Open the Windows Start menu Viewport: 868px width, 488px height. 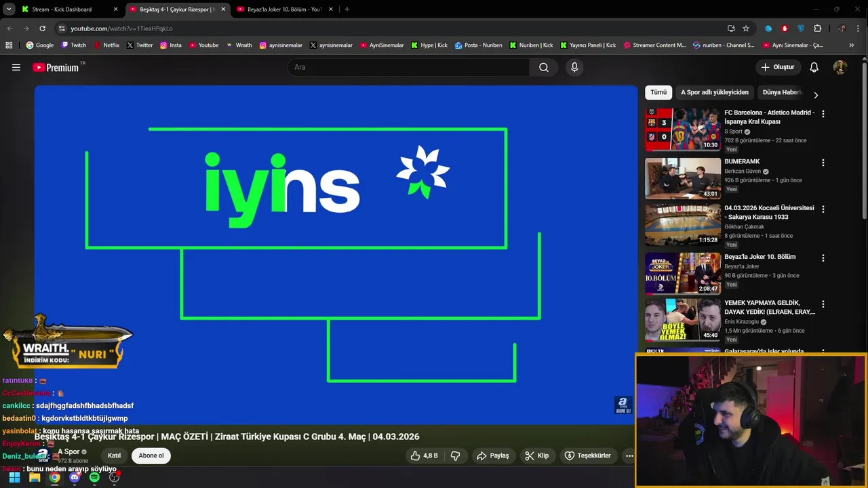pos(14,477)
